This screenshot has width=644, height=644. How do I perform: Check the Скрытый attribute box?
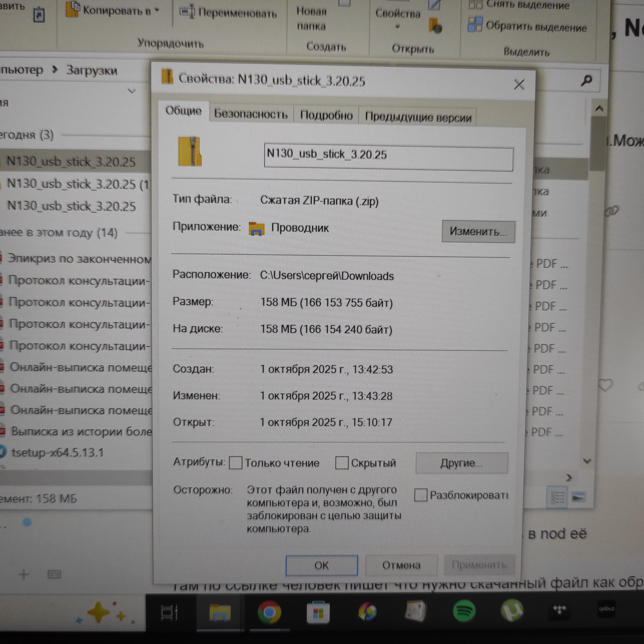pyautogui.click(x=342, y=463)
